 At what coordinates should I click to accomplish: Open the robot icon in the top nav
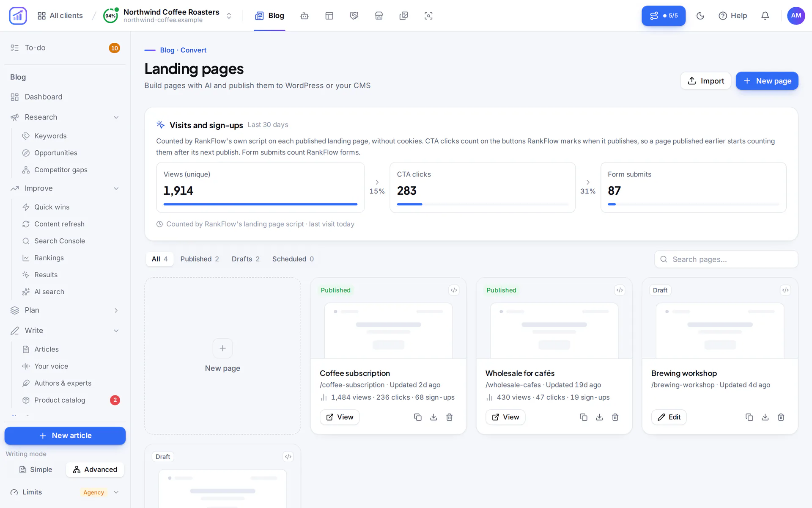point(304,16)
